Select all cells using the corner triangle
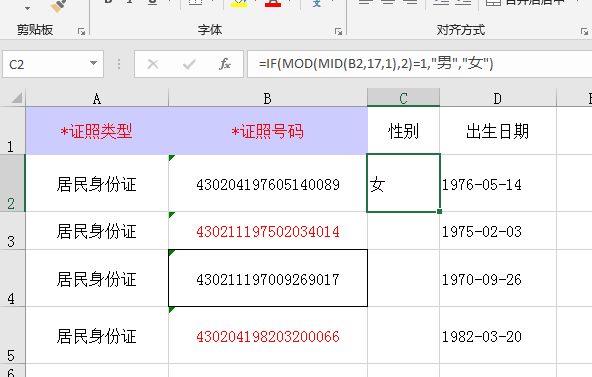The height and width of the screenshot is (377, 592). pyautogui.click(x=17, y=98)
